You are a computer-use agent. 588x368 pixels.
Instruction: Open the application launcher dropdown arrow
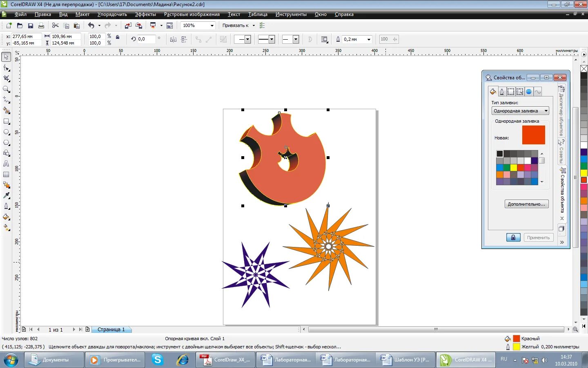[x=161, y=25]
